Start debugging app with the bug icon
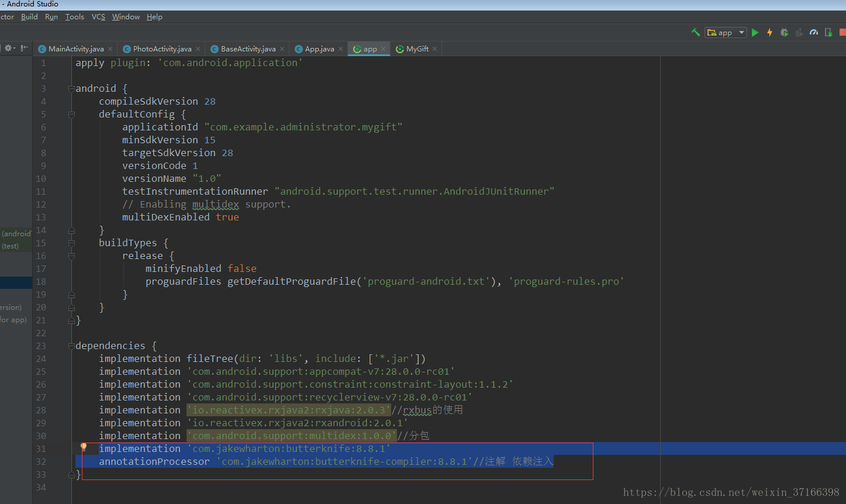The height and width of the screenshot is (504, 846). tap(785, 33)
